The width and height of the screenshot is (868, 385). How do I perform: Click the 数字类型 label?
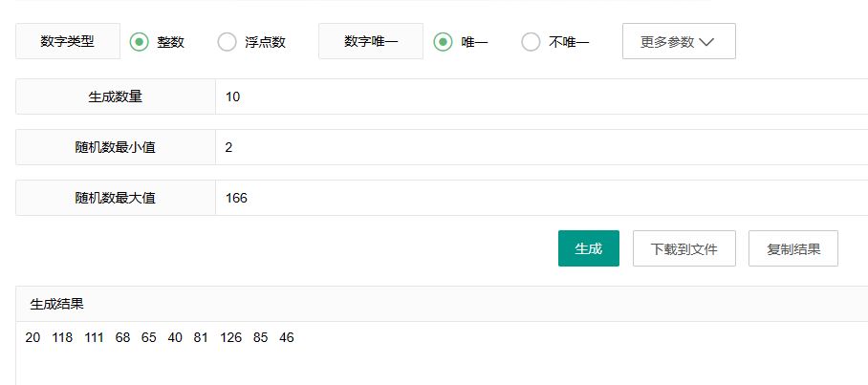click(68, 41)
